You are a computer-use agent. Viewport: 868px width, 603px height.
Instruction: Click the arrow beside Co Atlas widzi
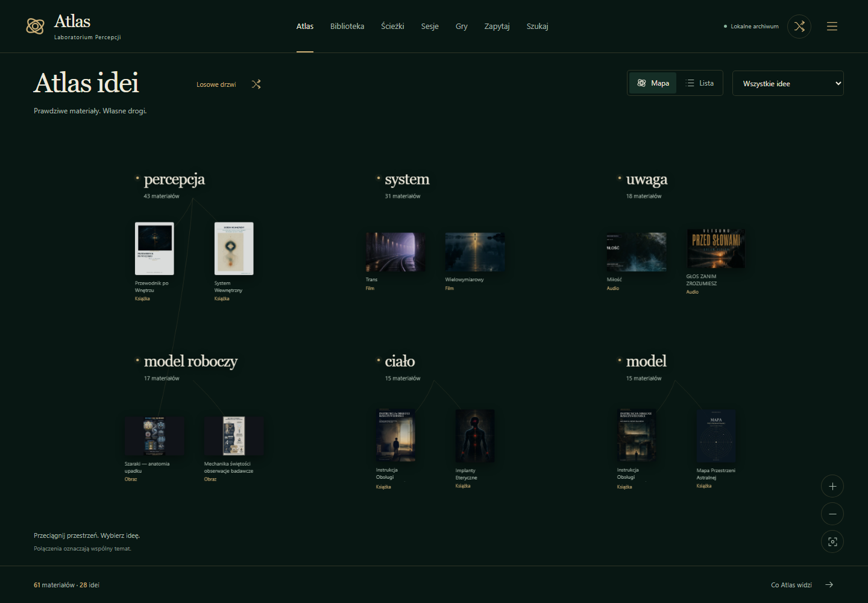(x=829, y=585)
